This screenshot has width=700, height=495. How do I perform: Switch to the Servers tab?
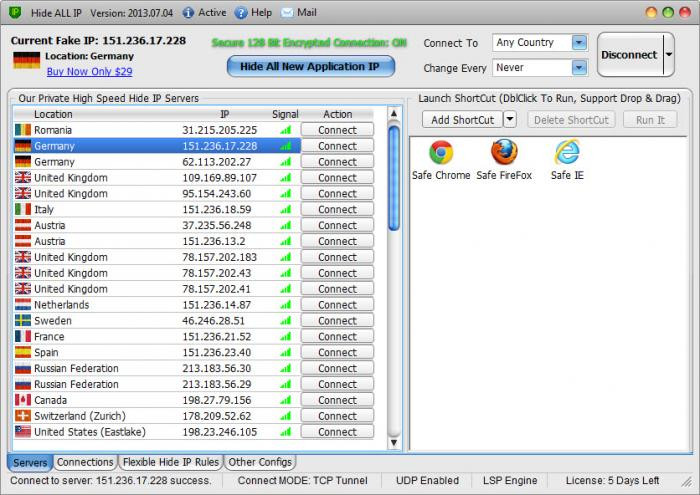pos(30,462)
